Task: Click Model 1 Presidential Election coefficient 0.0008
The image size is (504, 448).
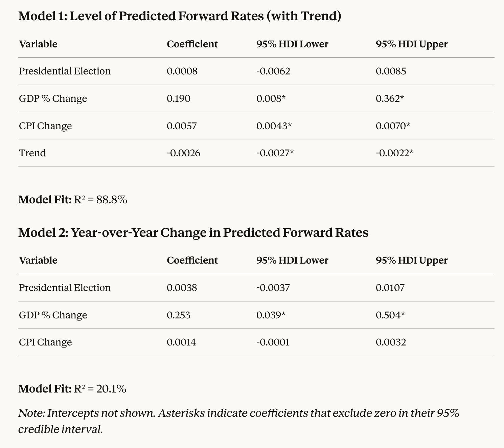Action: [182, 71]
